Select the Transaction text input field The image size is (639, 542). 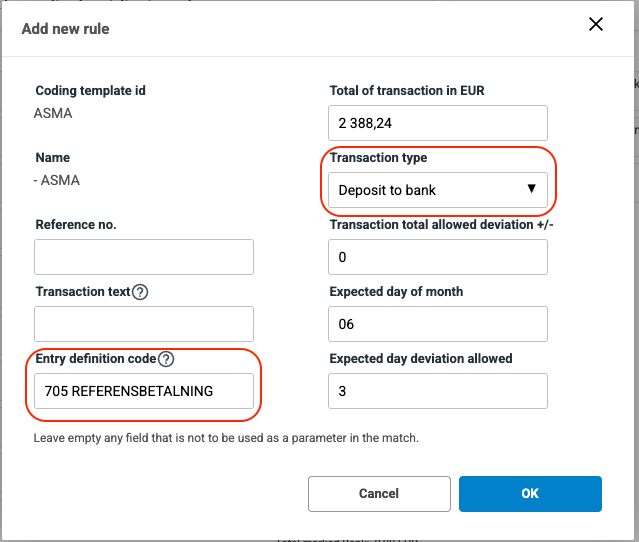[x=144, y=324]
